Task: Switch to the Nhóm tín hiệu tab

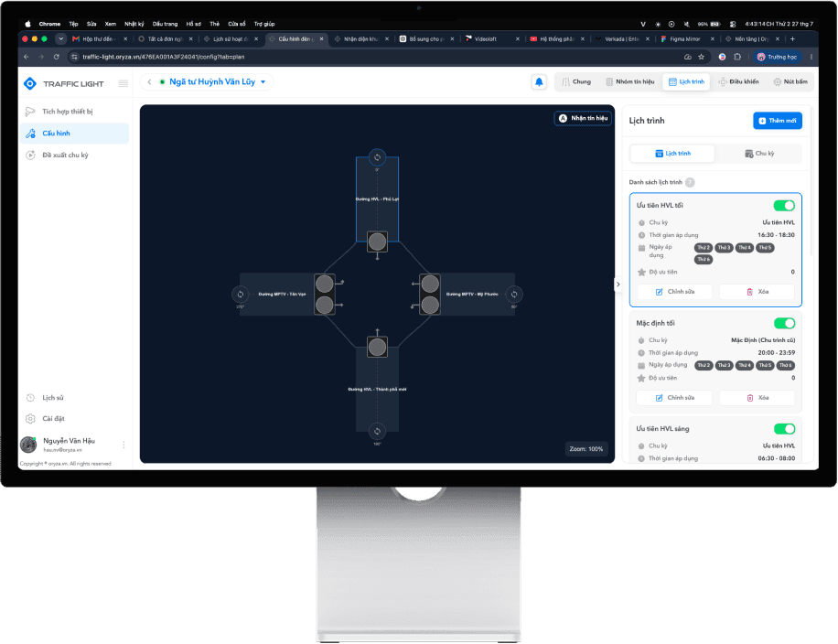Action: tap(629, 81)
